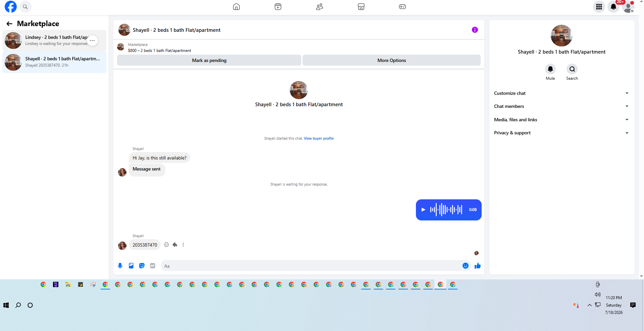Click the "Marketplace" sidebar heading
644x331 pixels.
coord(38,24)
